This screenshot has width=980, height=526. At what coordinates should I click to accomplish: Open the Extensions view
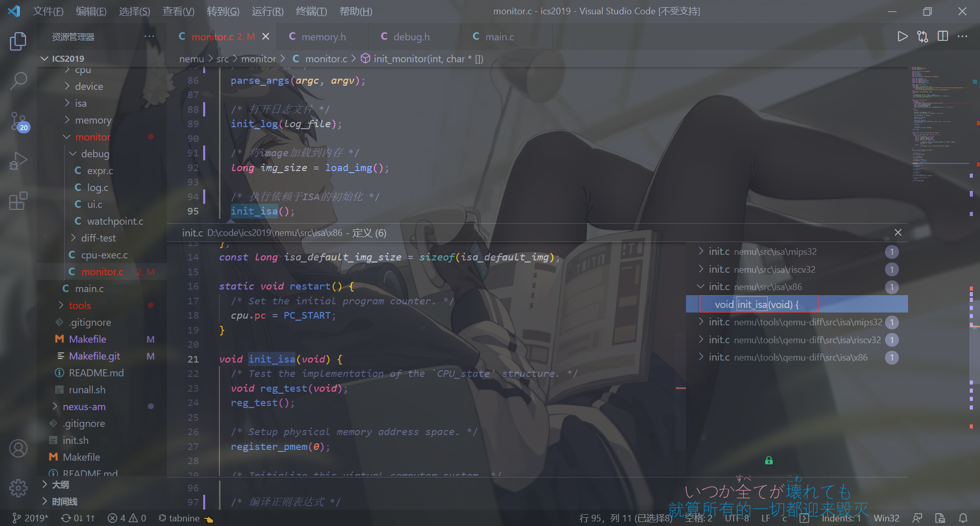tap(18, 201)
